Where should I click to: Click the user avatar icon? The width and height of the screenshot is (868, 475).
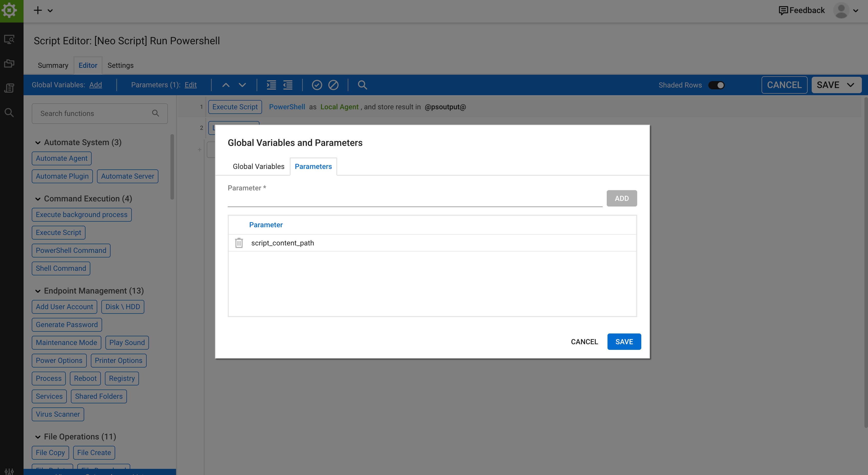pyautogui.click(x=841, y=10)
